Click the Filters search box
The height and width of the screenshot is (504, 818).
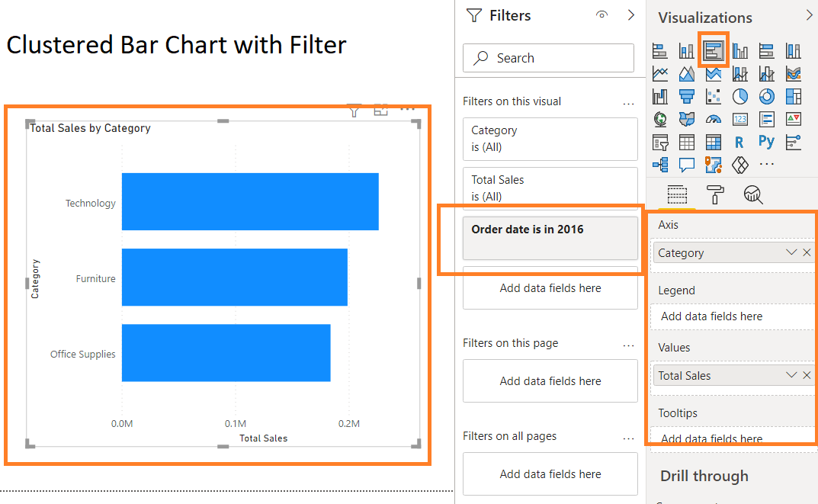[x=548, y=58]
